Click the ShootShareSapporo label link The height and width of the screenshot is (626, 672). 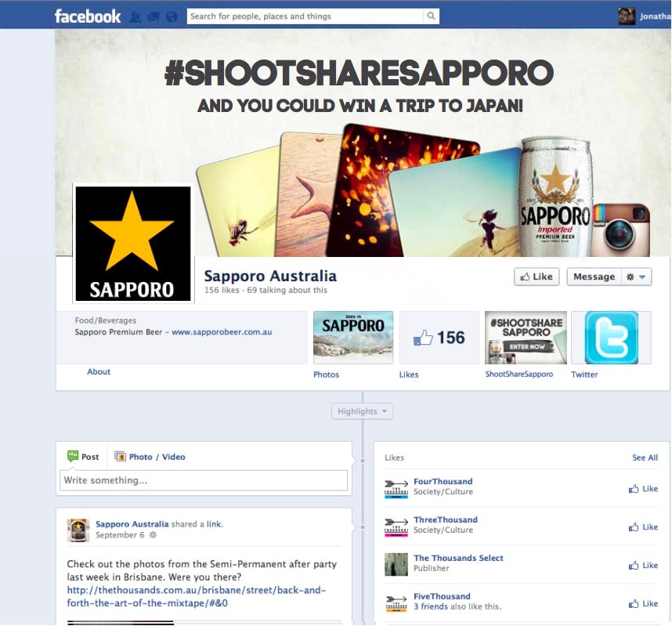[x=519, y=374]
